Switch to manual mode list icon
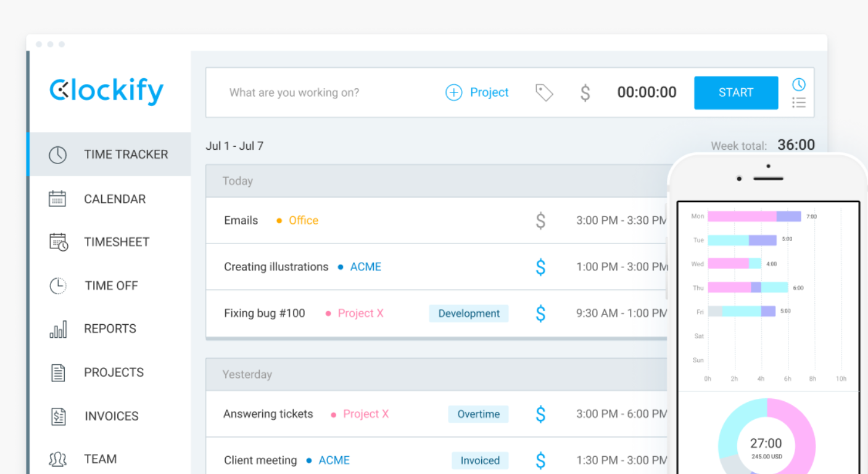 799,103
